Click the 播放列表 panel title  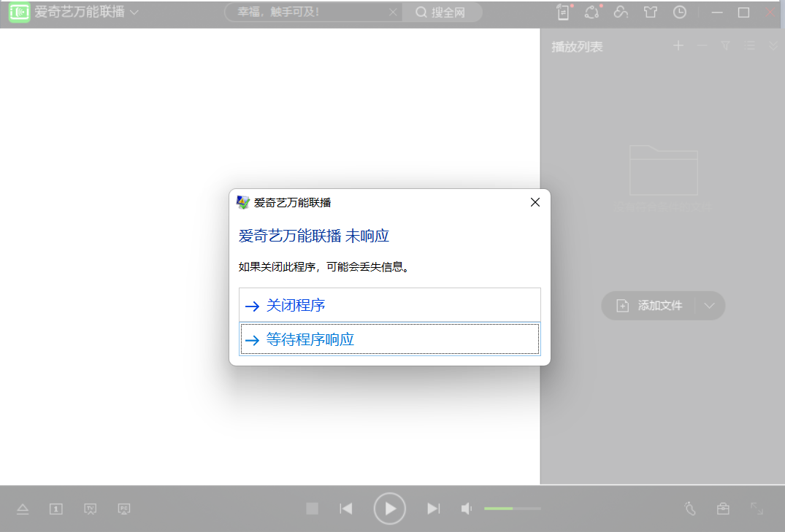click(x=577, y=47)
